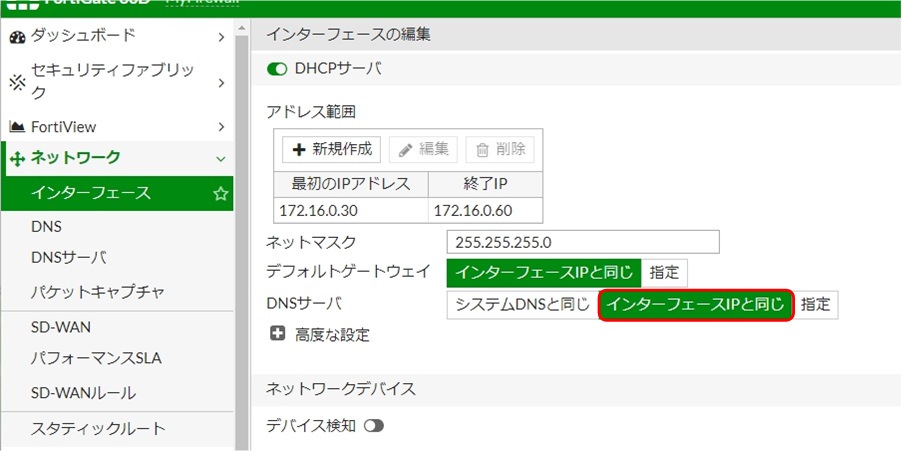Expand the ダッシュボード menu chevron
The image size is (902, 451).
coord(221,37)
